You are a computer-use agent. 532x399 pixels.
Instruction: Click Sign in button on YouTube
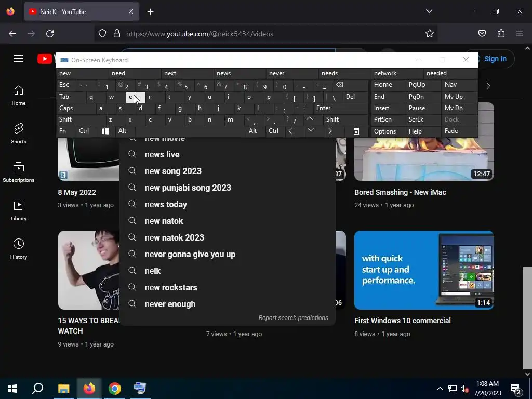point(495,59)
